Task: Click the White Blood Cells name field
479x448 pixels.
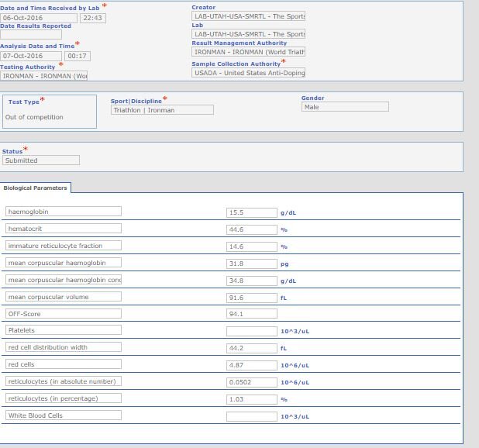Action: click(x=64, y=415)
